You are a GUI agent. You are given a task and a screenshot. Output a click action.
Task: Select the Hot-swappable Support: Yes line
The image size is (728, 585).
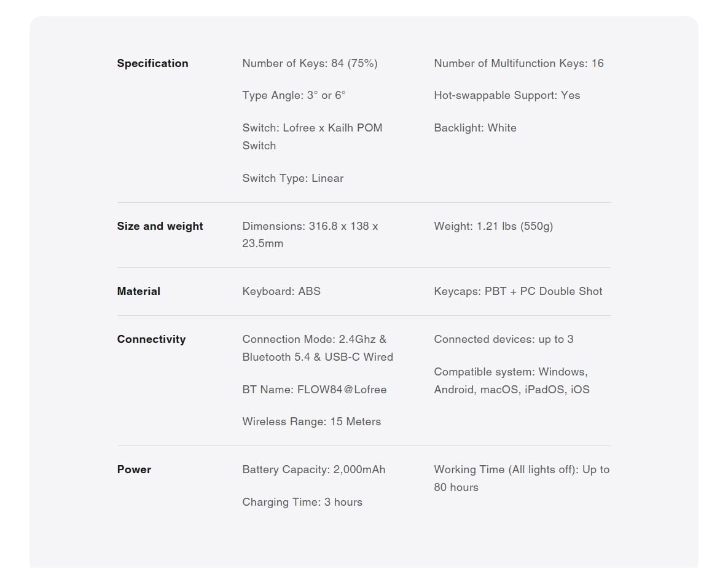pyautogui.click(x=507, y=95)
